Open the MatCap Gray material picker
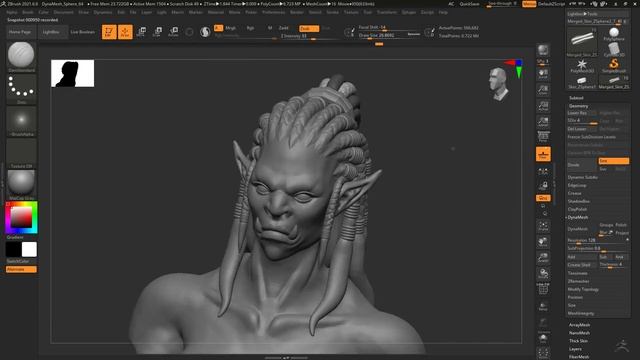The image size is (640, 360). pos(21,185)
